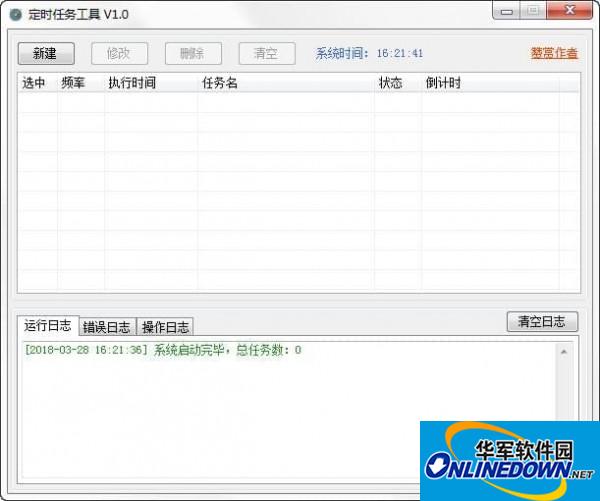Switch to the 操作日志 tab
Screen dimensions: 600x501
[165, 327]
